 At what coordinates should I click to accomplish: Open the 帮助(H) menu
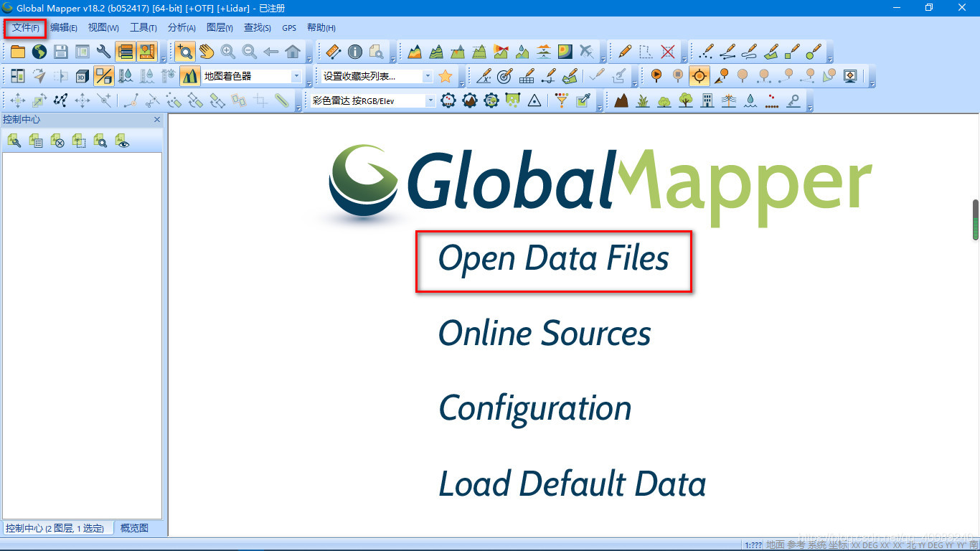[321, 28]
